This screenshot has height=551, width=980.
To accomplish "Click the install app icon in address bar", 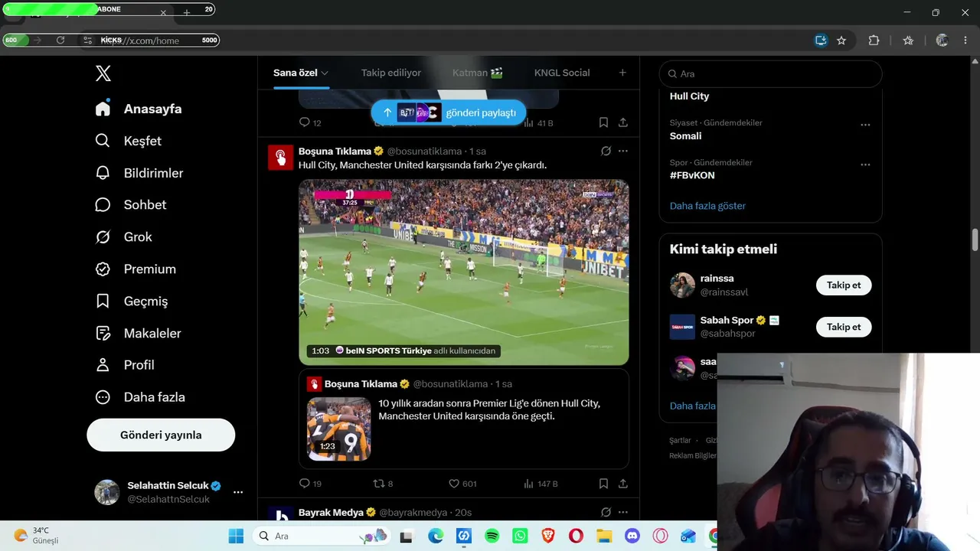I will [821, 41].
